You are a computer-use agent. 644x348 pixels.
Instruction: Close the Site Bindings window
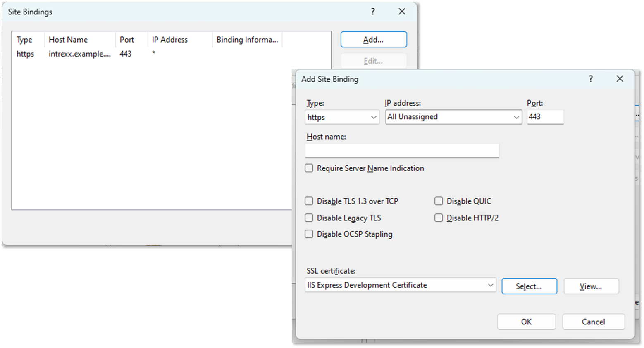tap(402, 12)
